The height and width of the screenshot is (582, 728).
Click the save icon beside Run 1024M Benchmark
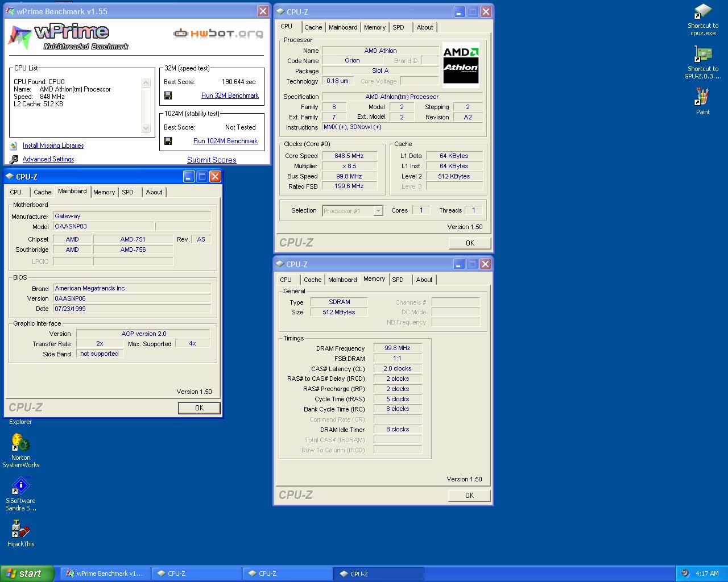(168, 141)
